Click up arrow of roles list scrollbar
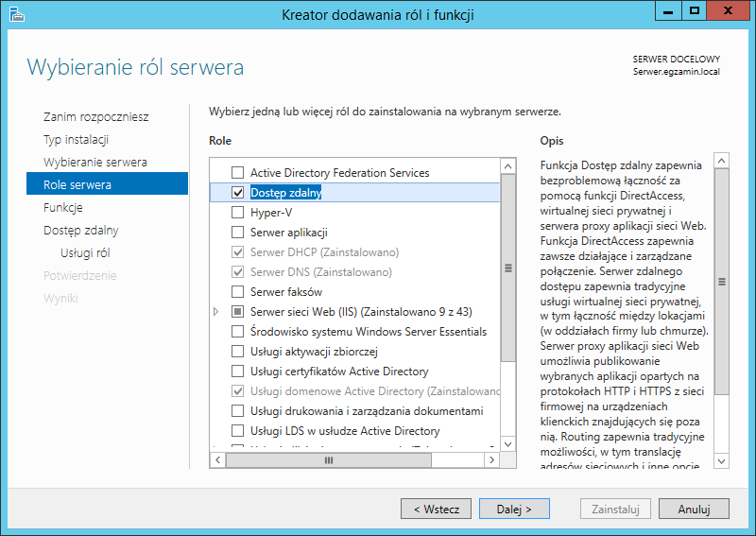 [x=507, y=166]
